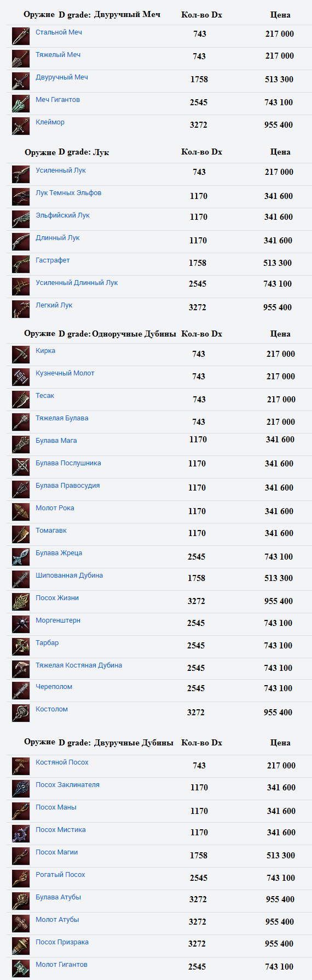
Task: Click the Легкий Лук bow icon
Action: tap(21, 309)
